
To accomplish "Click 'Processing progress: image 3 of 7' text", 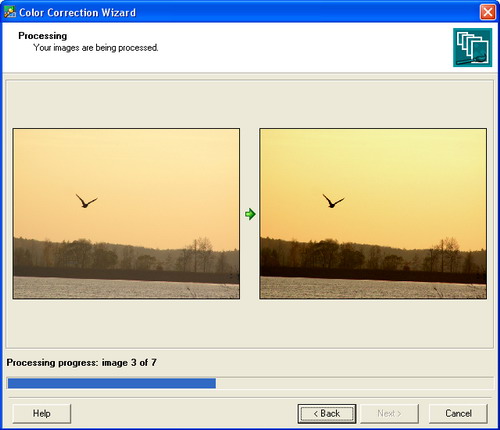I will pyautogui.click(x=81, y=363).
